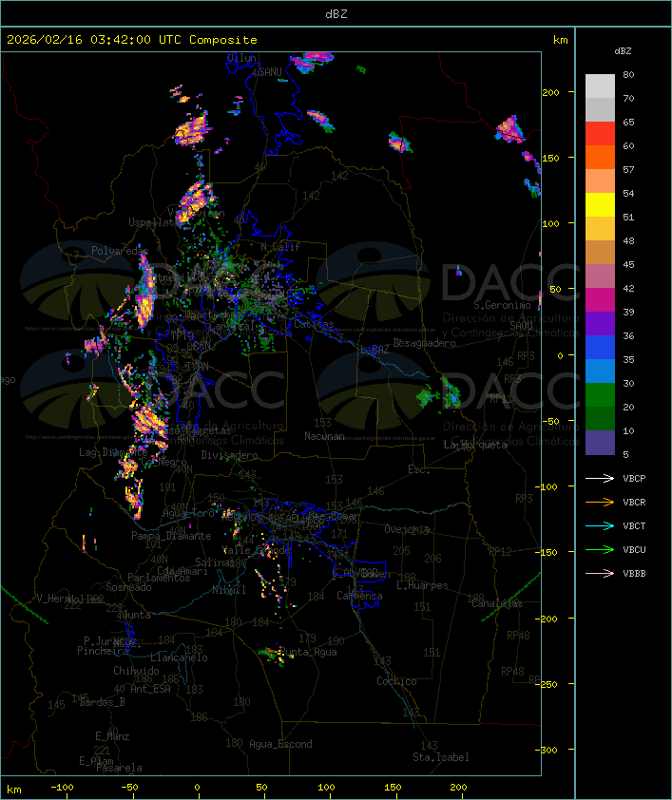The height and width of the screenshot is (800, 672).
Task: Click the dBZ title at top center
Action: point(336,13)
